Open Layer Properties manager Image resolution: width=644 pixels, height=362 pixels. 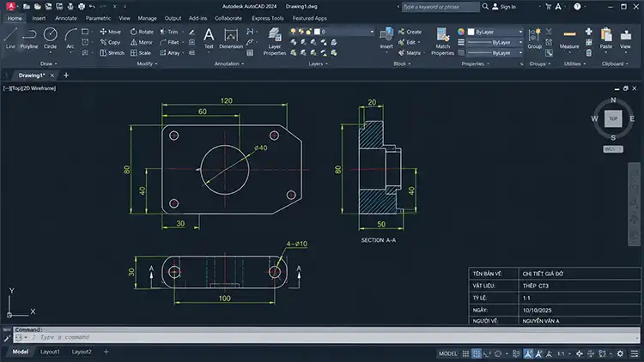275,41
